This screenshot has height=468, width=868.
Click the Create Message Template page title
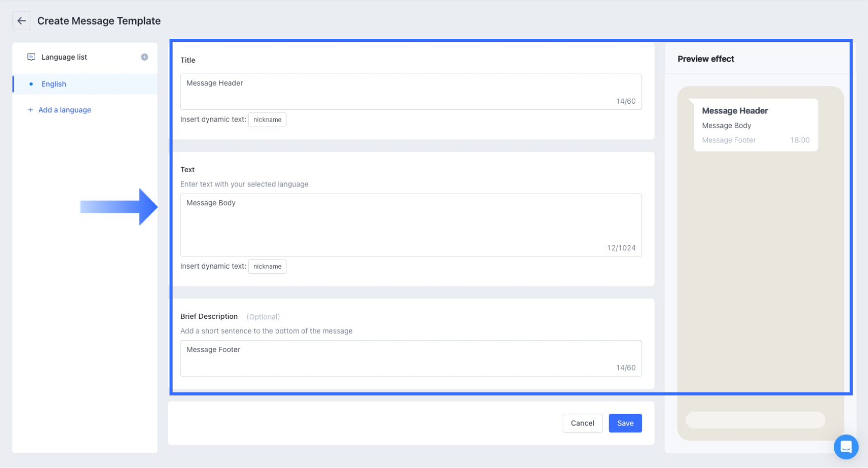[x=99, y=21]
